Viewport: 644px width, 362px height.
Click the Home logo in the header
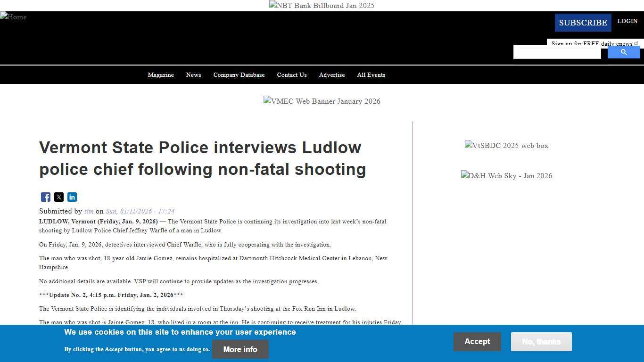(x=14, y=17)
